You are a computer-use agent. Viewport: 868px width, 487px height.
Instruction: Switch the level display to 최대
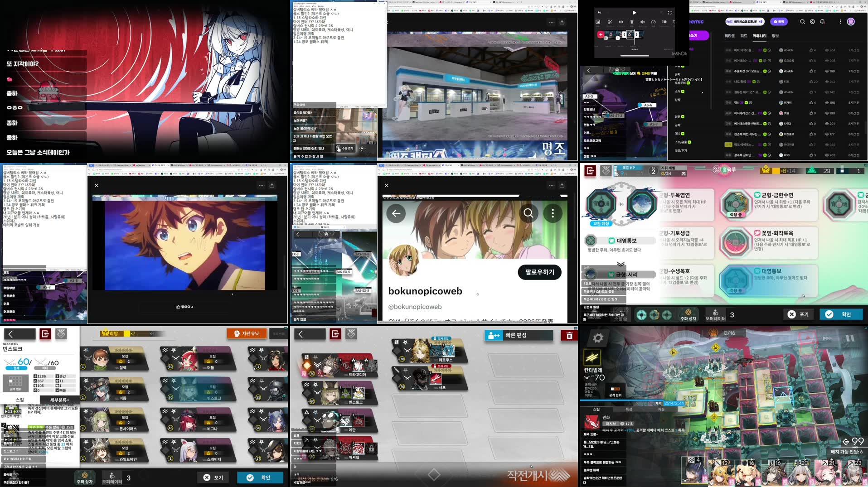[x=45, y=368]
